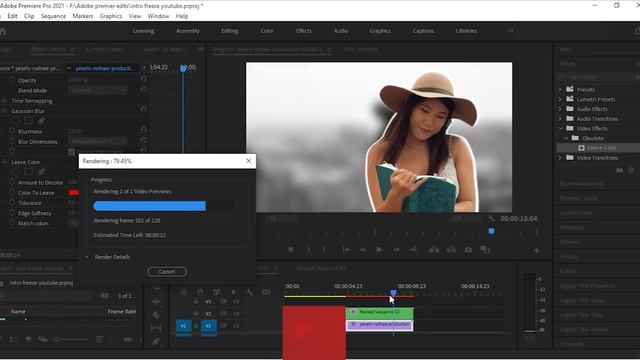Screen dimensions: 640x360
Task: Open the Sequence menu
Action: 53,16
